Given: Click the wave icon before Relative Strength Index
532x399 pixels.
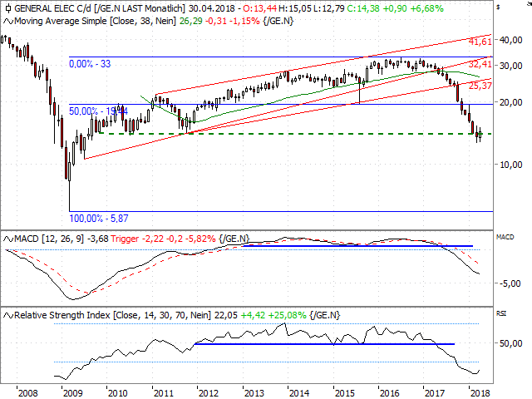Looking at the screenshot, I should point(8,316).
